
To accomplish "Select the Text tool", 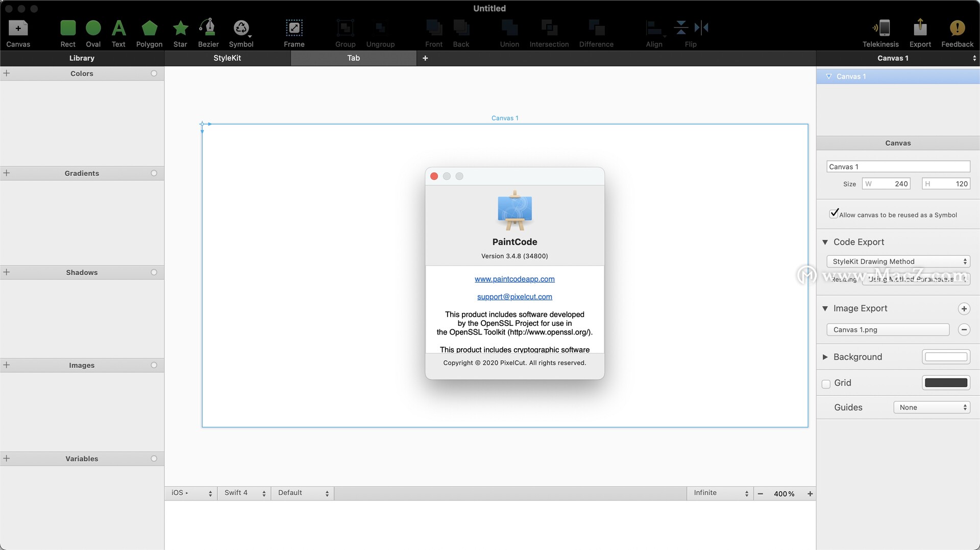I will click(118, 33).
